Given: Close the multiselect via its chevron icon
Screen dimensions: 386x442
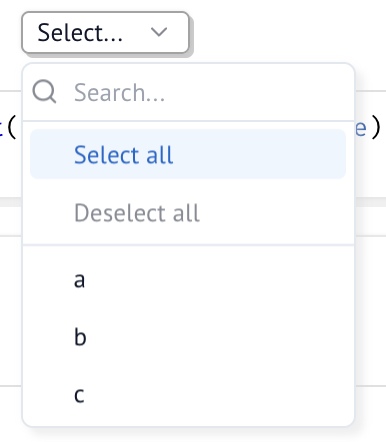Looking at the screenshot, I should 159,32.
